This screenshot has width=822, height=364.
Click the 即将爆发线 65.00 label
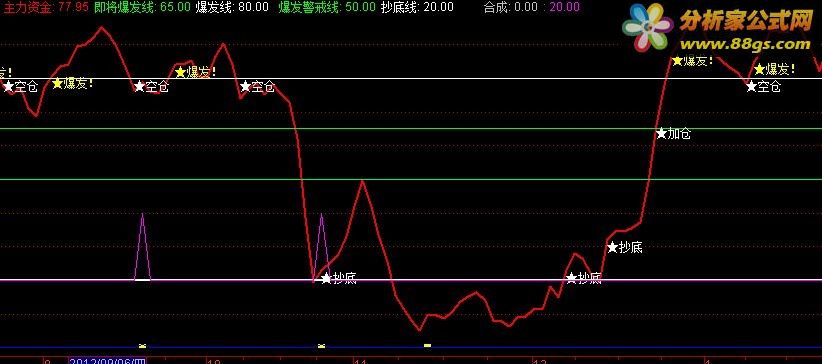143,7
